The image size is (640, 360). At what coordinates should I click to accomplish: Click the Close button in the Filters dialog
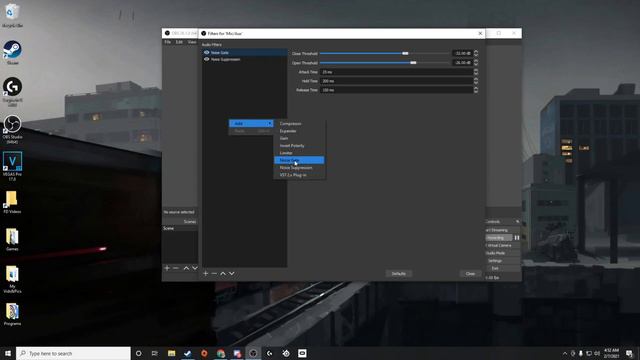click(x=470, y=273)
